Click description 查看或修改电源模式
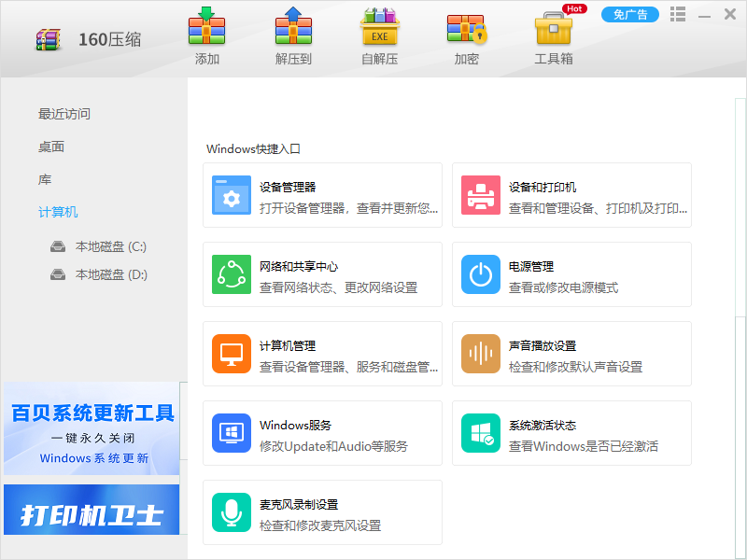Viewport: 747px width, 560px height. tap(563, 287)
